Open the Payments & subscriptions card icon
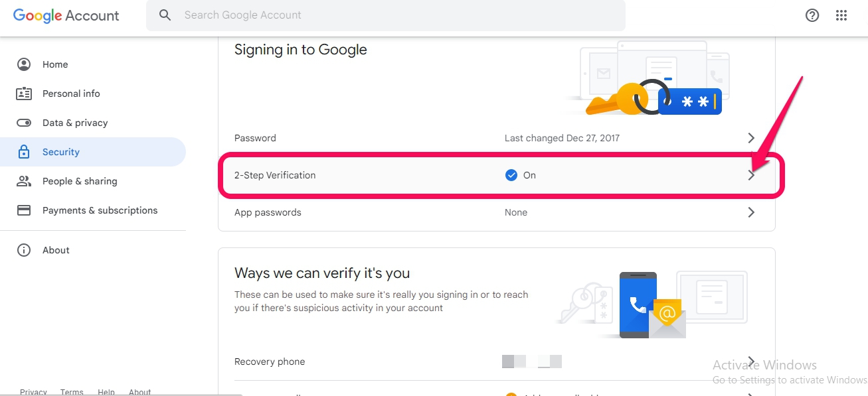 (24, 210)
